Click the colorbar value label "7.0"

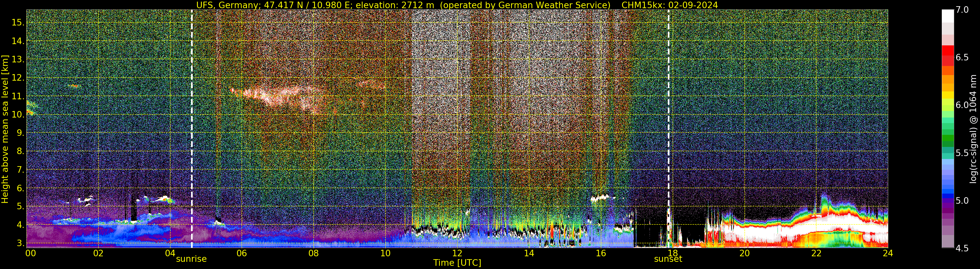[x=962, y=10]
